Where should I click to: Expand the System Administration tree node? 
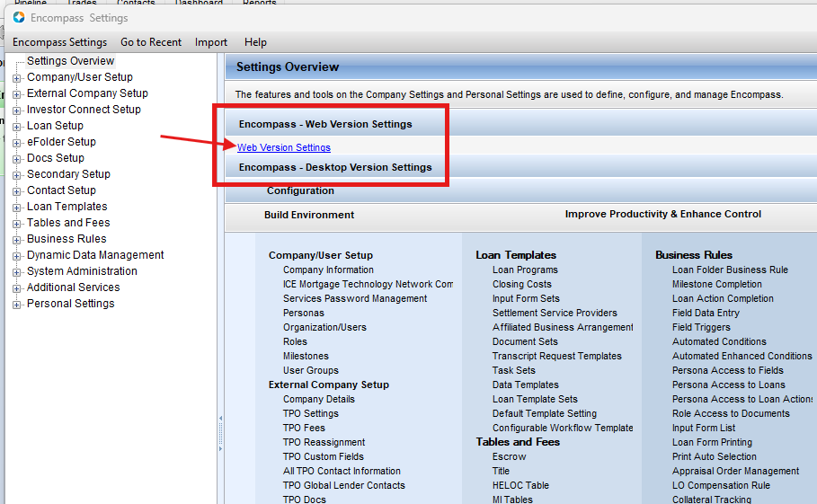coord(17,272)
